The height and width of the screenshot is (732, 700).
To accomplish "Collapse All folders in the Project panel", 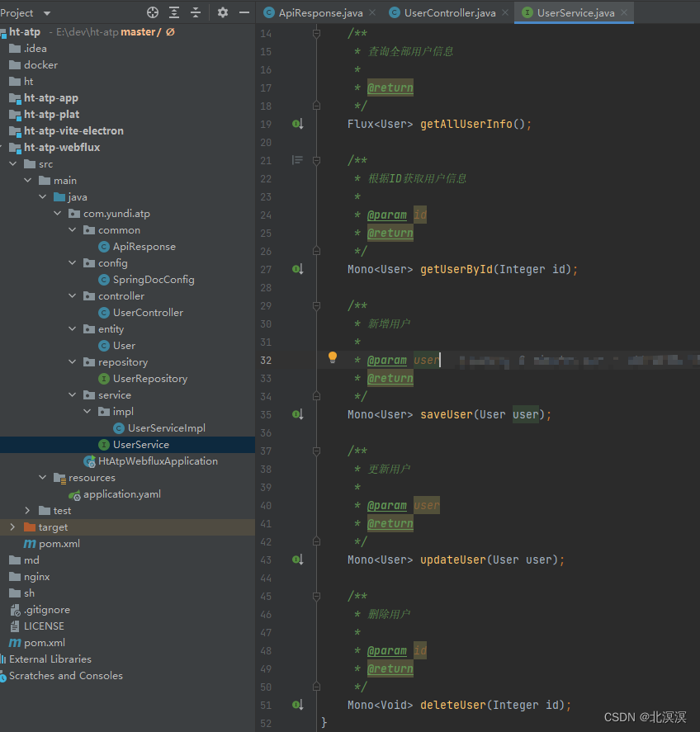I will coord(196,12).
